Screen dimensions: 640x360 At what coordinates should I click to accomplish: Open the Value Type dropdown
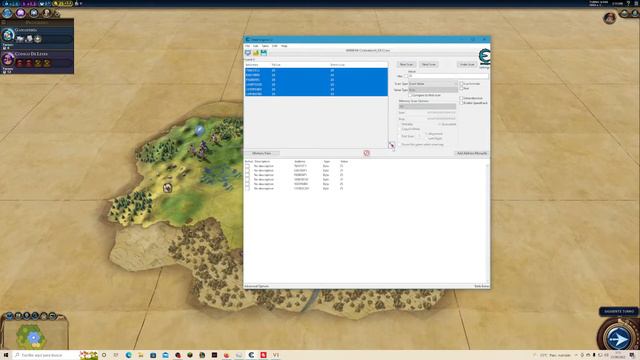433,90
